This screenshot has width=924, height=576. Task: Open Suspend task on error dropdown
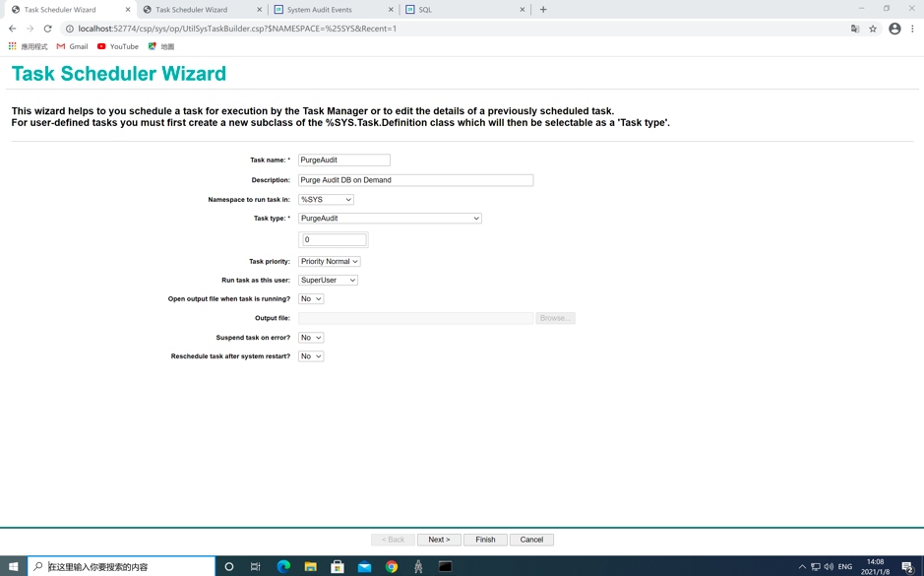[x=311, y=338]
